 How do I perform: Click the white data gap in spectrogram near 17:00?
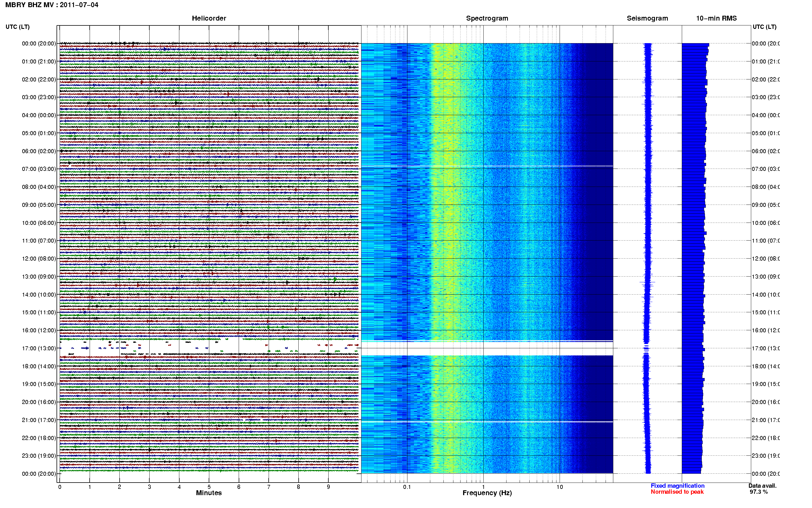[487, 349]
